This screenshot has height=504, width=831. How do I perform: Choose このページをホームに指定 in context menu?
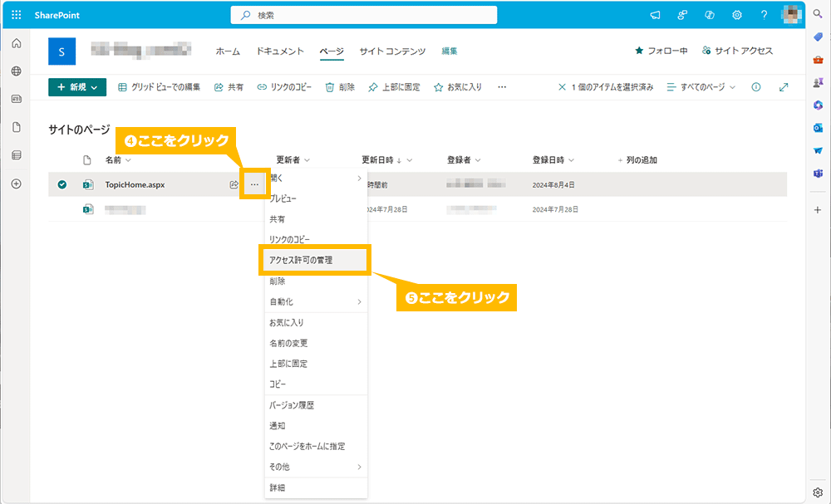(x=316, y=447)
